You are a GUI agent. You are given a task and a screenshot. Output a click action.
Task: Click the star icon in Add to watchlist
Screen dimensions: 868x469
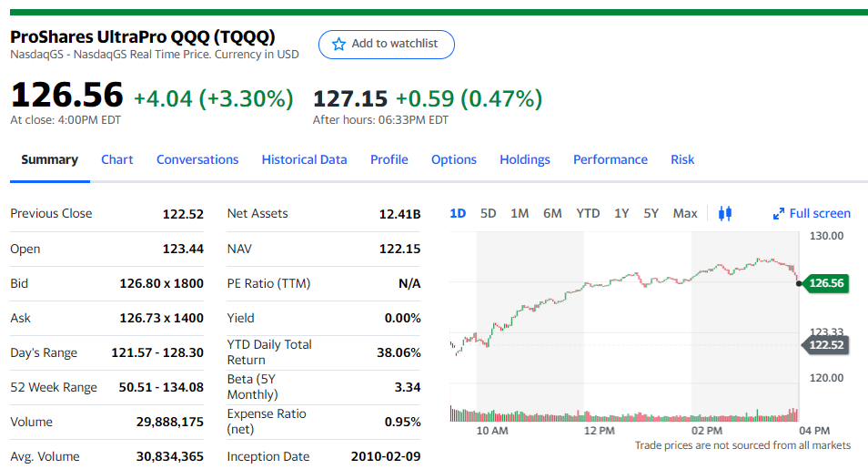pyautogui.click(x=338, y=44)
